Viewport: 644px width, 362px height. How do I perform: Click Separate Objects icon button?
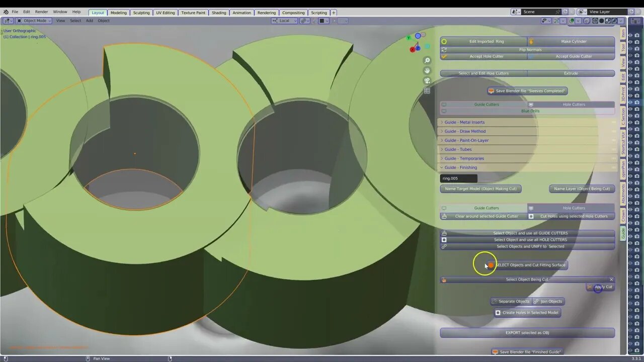tap(511, 301)
